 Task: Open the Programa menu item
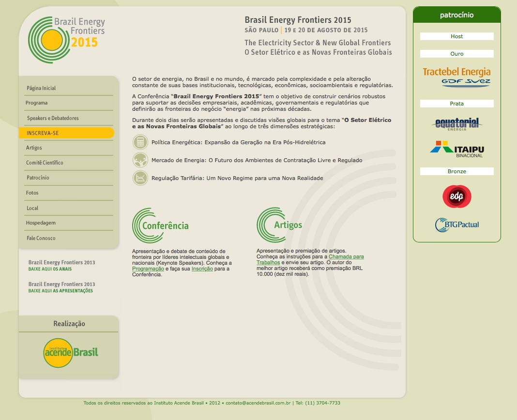[37, 103]
